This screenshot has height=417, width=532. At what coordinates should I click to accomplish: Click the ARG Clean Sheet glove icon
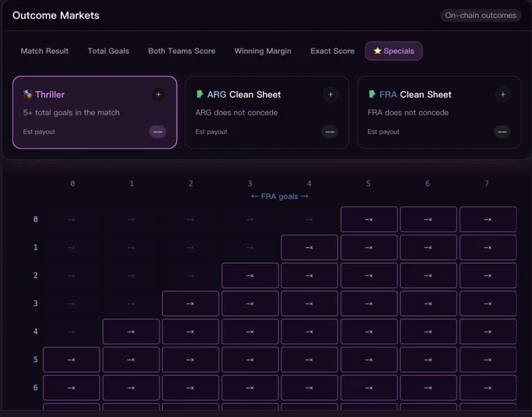point(199,94)
